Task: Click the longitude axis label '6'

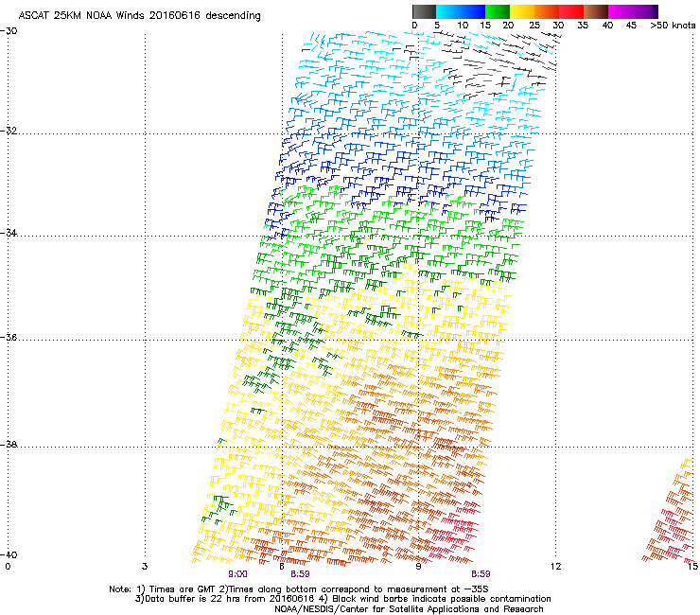Action: tap(282, 567)
